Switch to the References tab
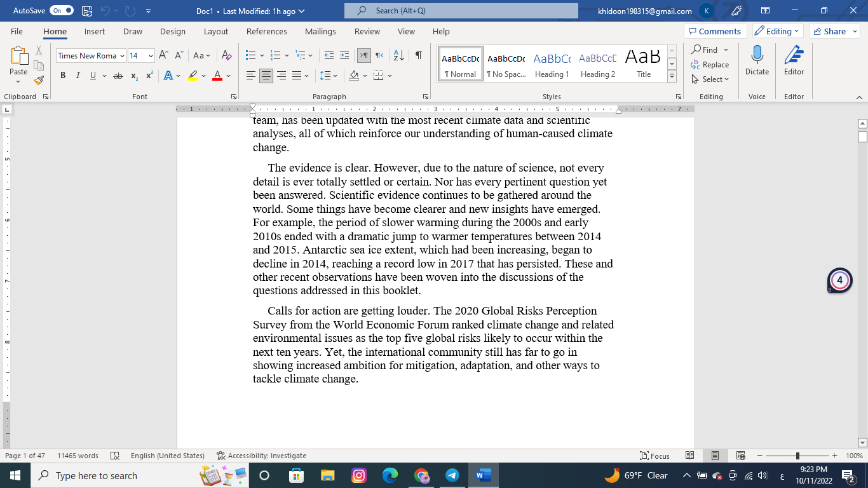This screenshot has width=868, height=488. pos(267,31)
